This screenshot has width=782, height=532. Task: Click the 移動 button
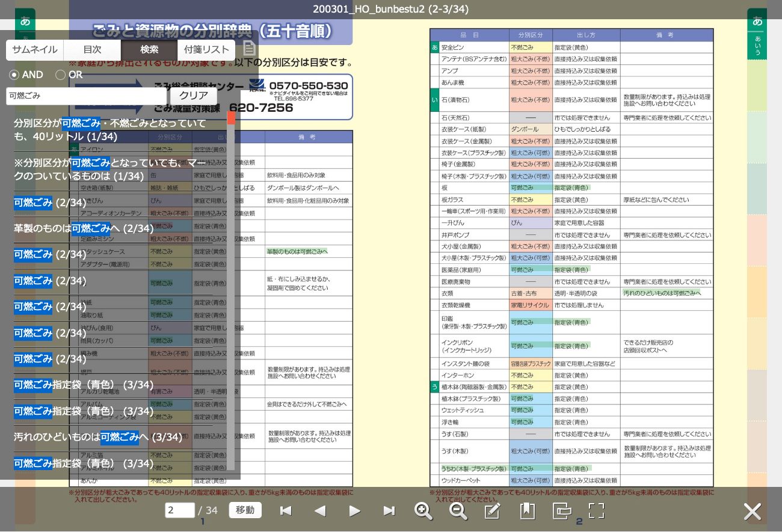point(245,510)
